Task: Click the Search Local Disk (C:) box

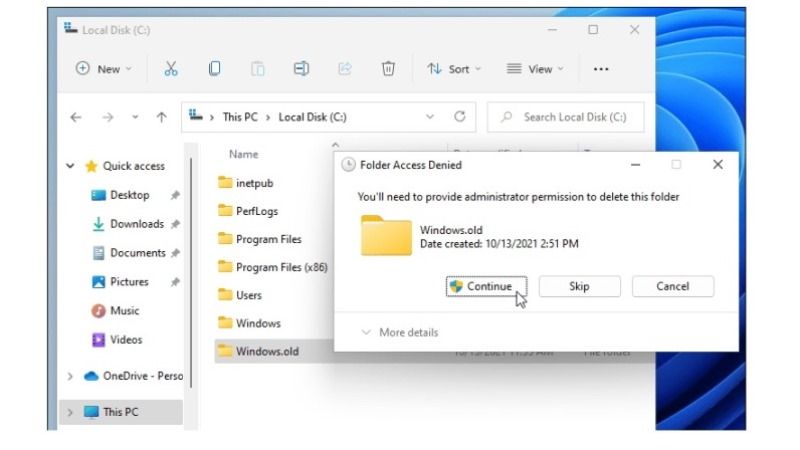Action: coord(565,117)
